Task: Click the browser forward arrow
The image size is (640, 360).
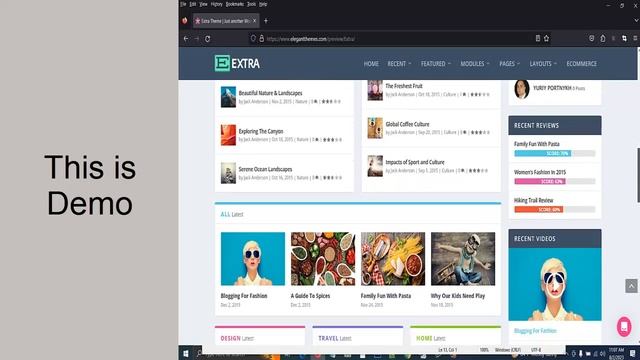Action: pos(197,39)
